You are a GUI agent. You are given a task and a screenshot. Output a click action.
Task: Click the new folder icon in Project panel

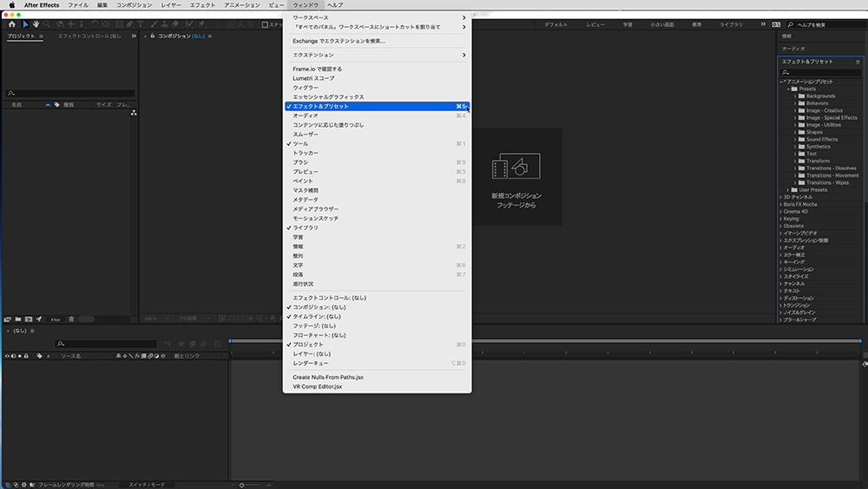tap(18, 319)
